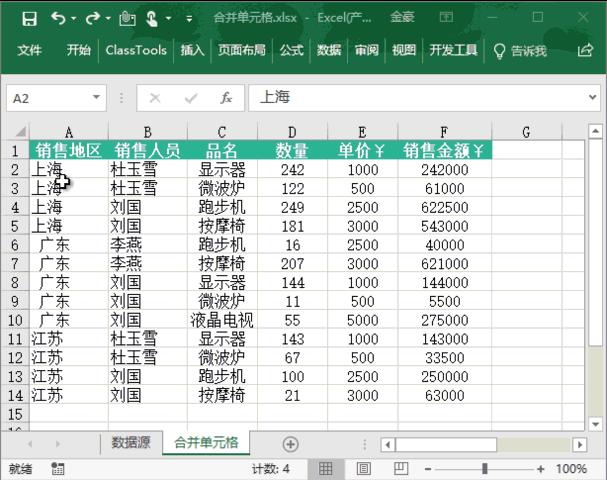Switch to the 数据 tab
607x480 pixels.
329,50
